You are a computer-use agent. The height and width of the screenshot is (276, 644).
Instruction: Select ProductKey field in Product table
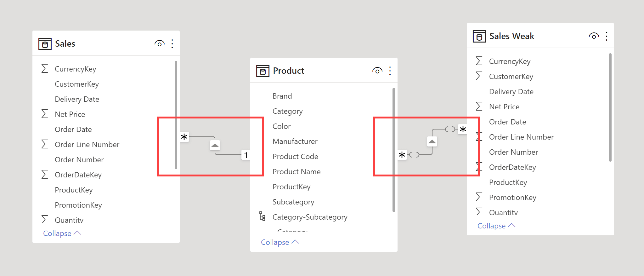[x=291, y=187]
